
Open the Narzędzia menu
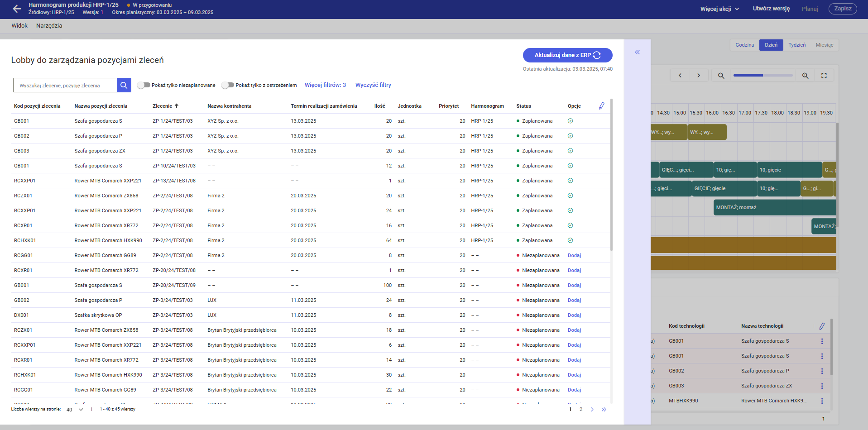(49, 26)
